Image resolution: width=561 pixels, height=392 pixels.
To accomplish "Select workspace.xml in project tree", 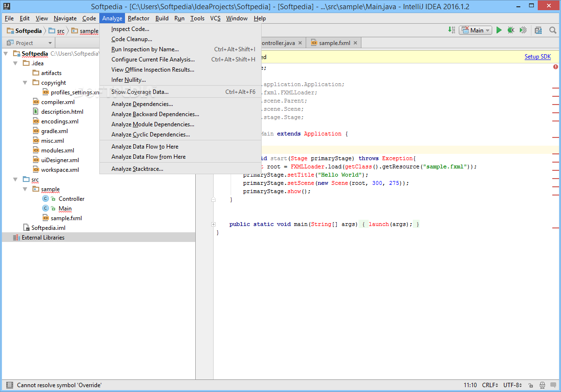I will pos(60,170).
